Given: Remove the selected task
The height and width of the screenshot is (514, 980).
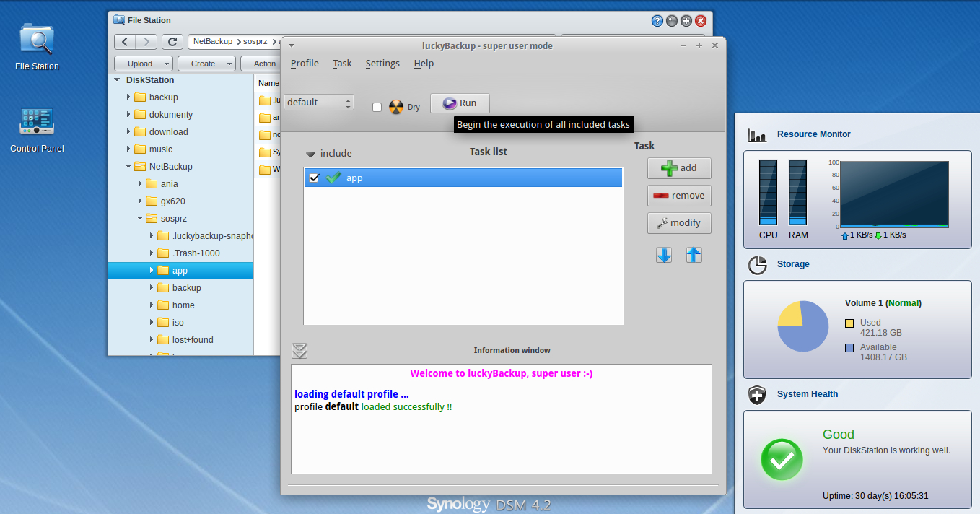Looking at the screenshot, I should coord(679,196).
